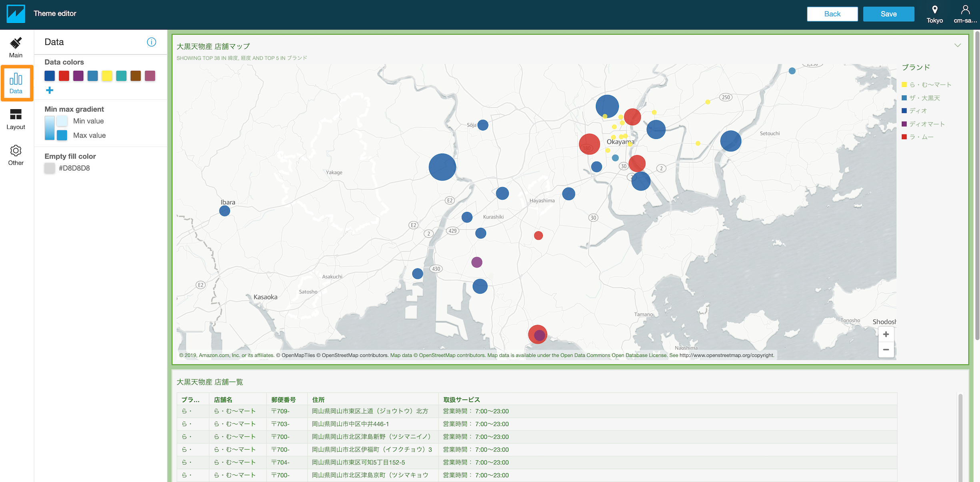Click the 大黒天物産 店舗一覧 table title

click(x=210, y=382)
